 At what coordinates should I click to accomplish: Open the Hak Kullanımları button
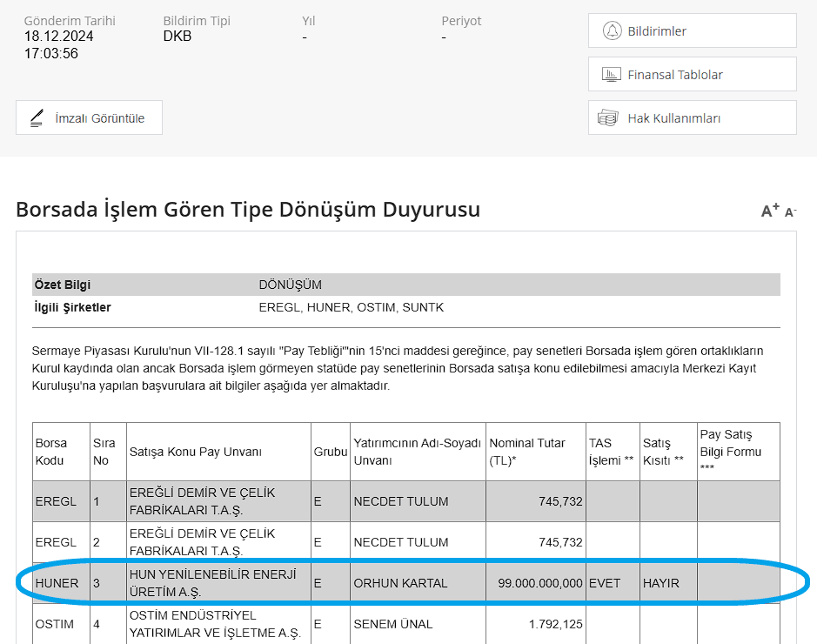click(x=693, y=117)
